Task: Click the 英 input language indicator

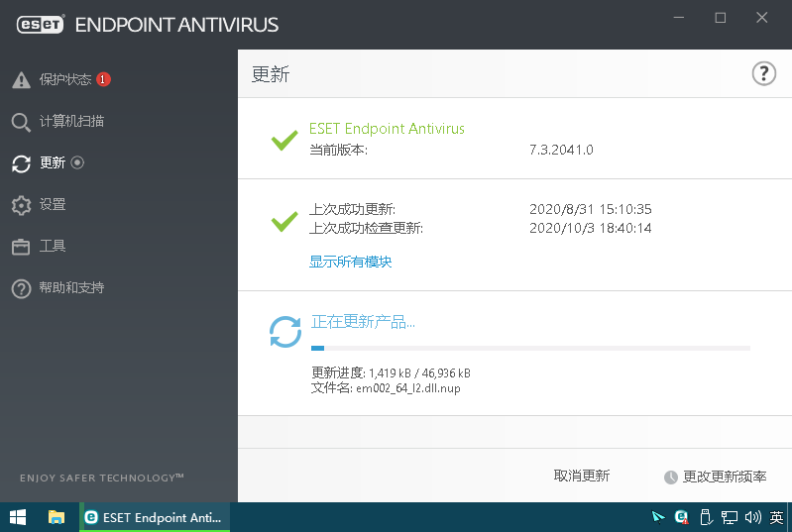Action: point(776,517)
